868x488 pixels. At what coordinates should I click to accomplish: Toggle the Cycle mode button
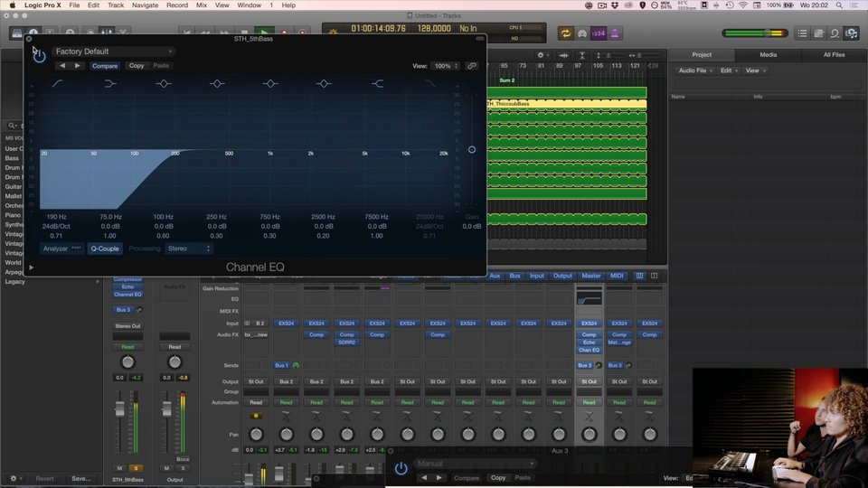(565, 33)
